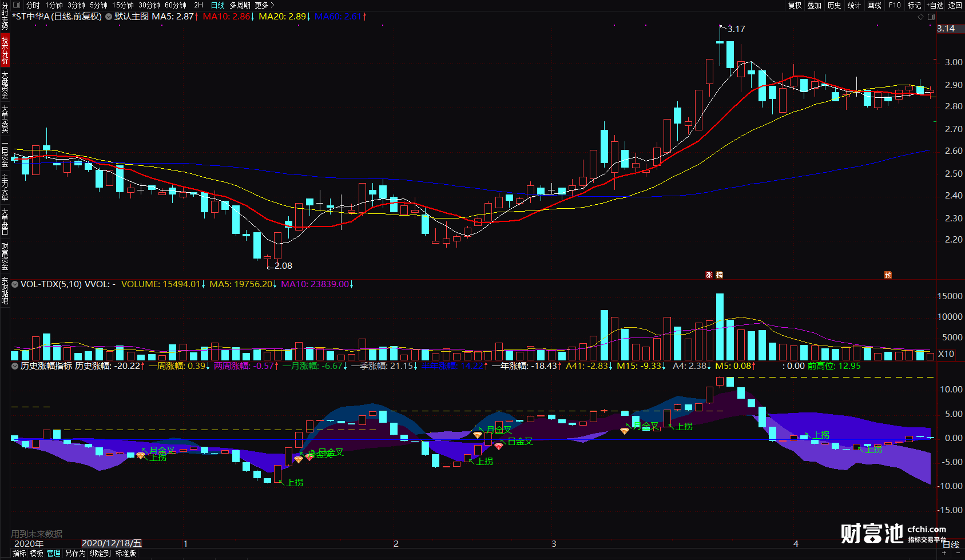Activate the 画线 drawing tool
The height and width of the screenshot is (560, 965).
coord(874,5)
